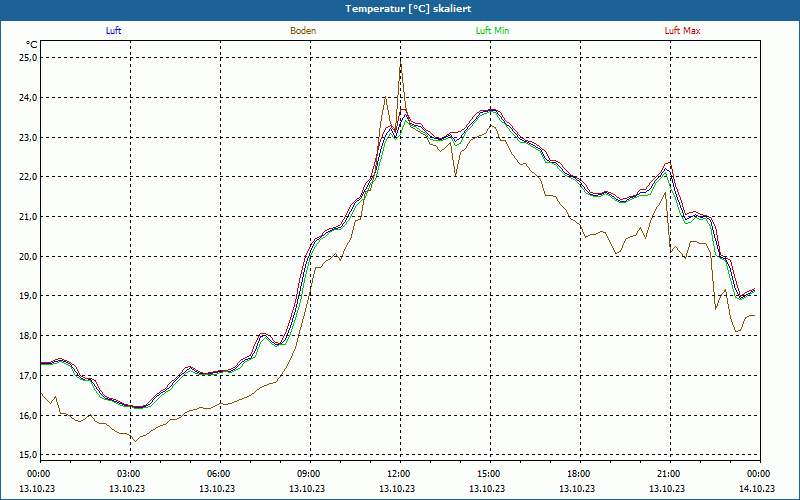Click the 18:00 time axis label
This screenshot has height=500, width=800.
581,474
